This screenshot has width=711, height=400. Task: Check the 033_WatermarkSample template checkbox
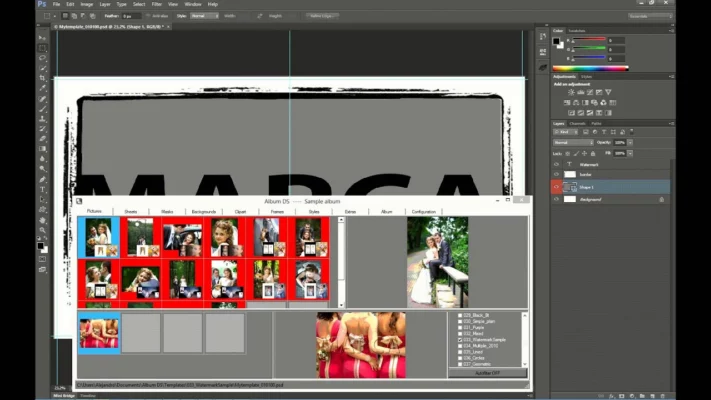click(460, 340)
